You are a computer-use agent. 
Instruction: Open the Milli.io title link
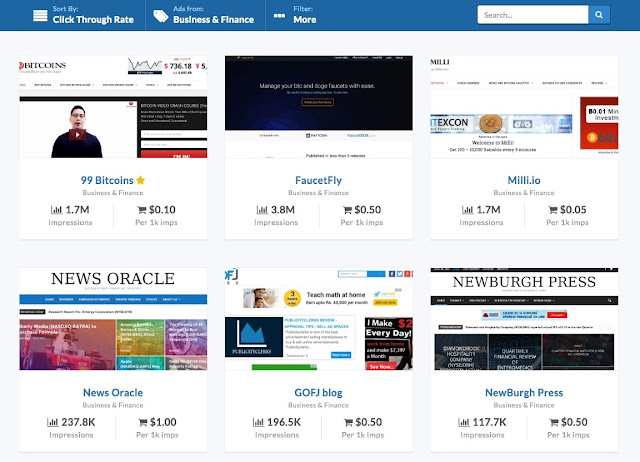click(x=524, y=180)
